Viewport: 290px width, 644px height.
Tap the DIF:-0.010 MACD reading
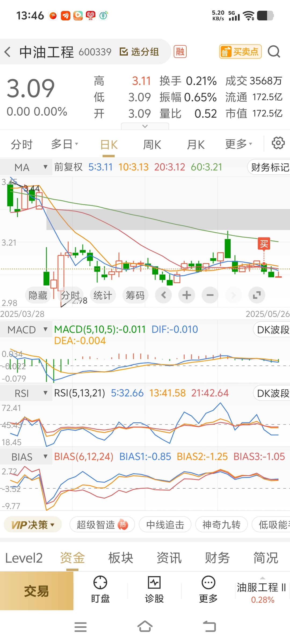pos(175,329)
